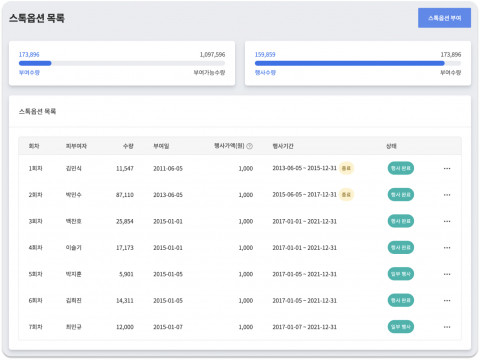Open the more options menu for 4회차
This screenshot has height=360, width=480.
[447, 248]
